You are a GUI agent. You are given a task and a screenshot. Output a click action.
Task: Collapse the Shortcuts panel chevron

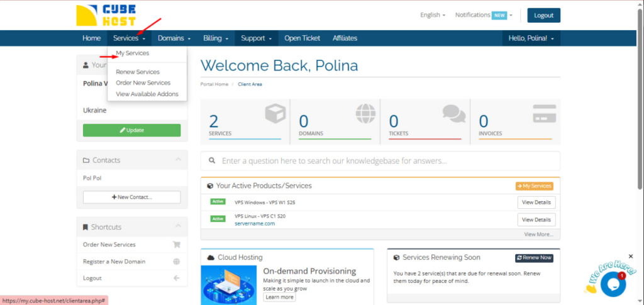(x=178, y=226)
